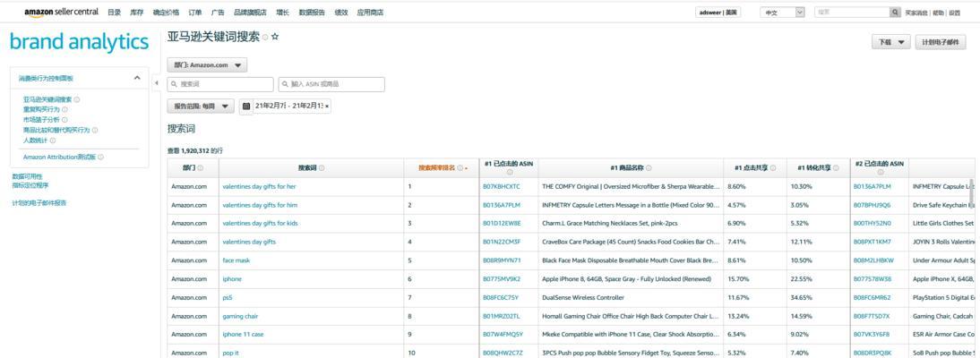Screen dimensions: 980x358
Task: Open the 部门: Amazon.com dropdown
Action: [207, 65]
